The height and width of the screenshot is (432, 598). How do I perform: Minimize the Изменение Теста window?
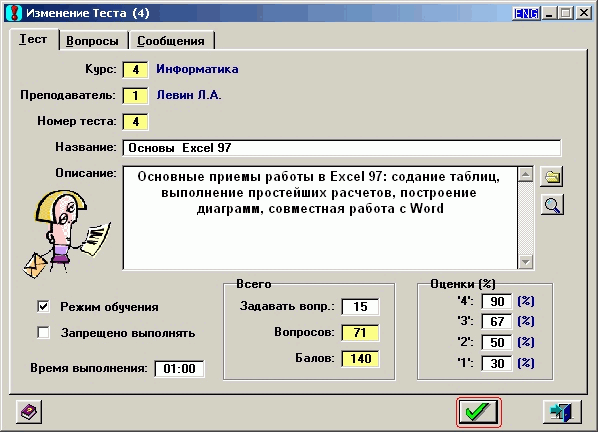[549, 13]
